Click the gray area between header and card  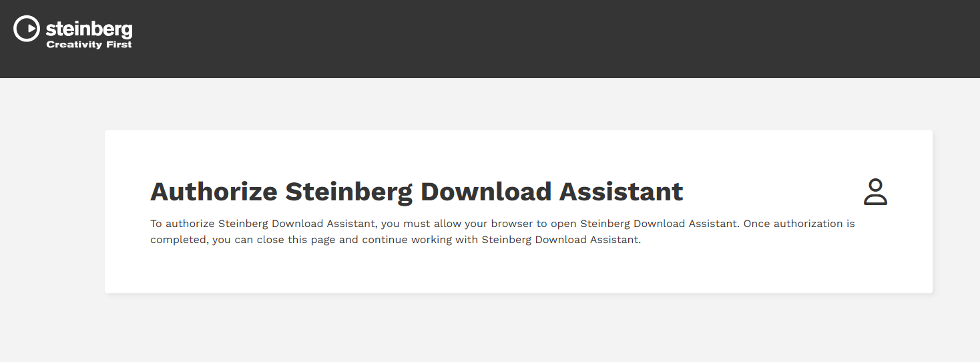pos(518,104)
